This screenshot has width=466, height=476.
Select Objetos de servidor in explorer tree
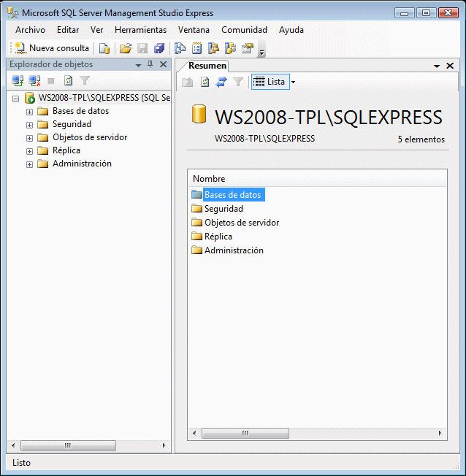click(x=90, y=137)
